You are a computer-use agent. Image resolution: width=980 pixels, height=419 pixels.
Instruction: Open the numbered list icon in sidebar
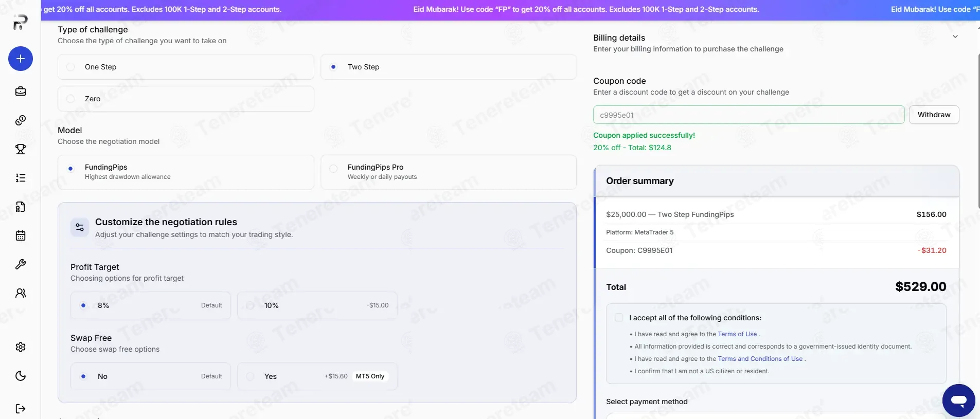[21, 178]
